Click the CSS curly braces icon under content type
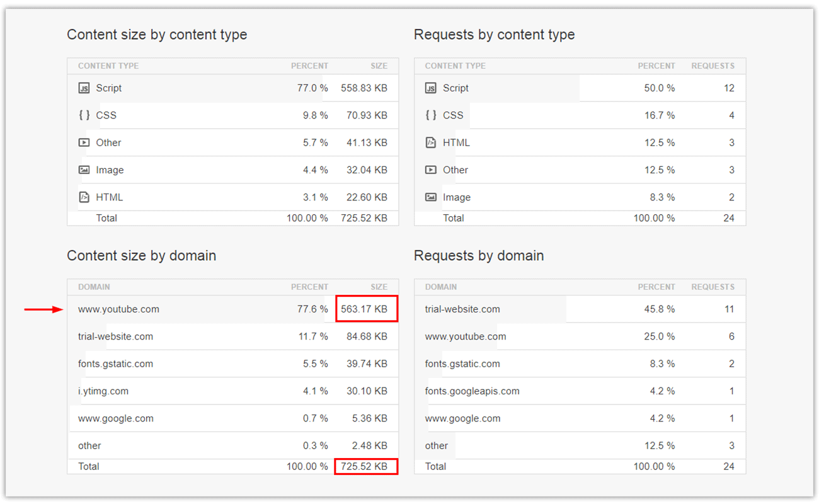This screenshot has height=504, width=819. pos(84,115)
